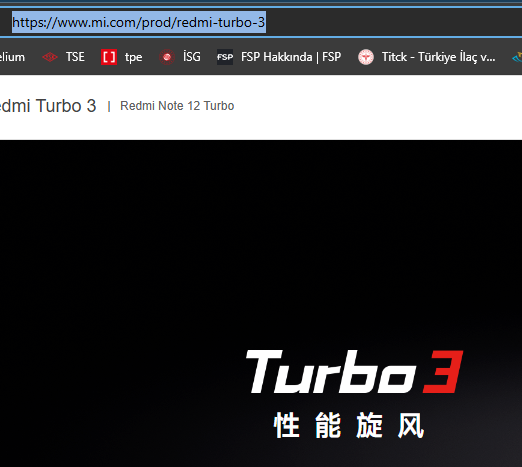
Task: Click the FSP bookmark favicon
Action: [x=225, y=57]
